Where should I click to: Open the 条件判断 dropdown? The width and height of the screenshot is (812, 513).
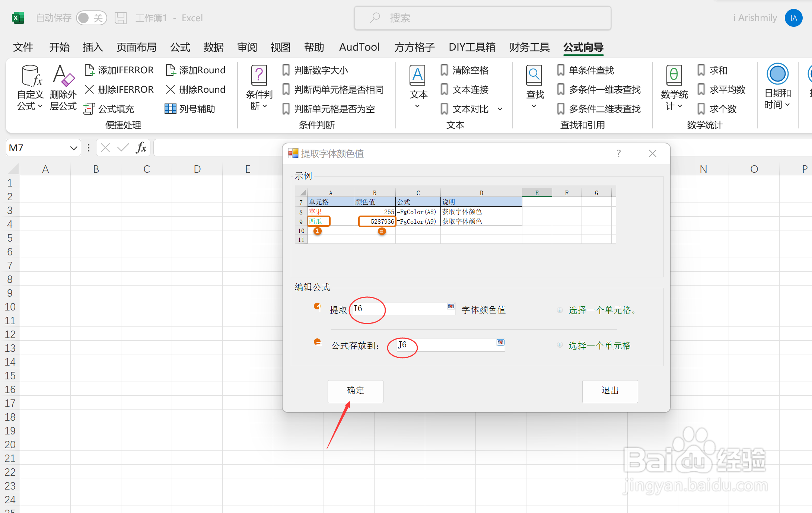coord(259,88)
